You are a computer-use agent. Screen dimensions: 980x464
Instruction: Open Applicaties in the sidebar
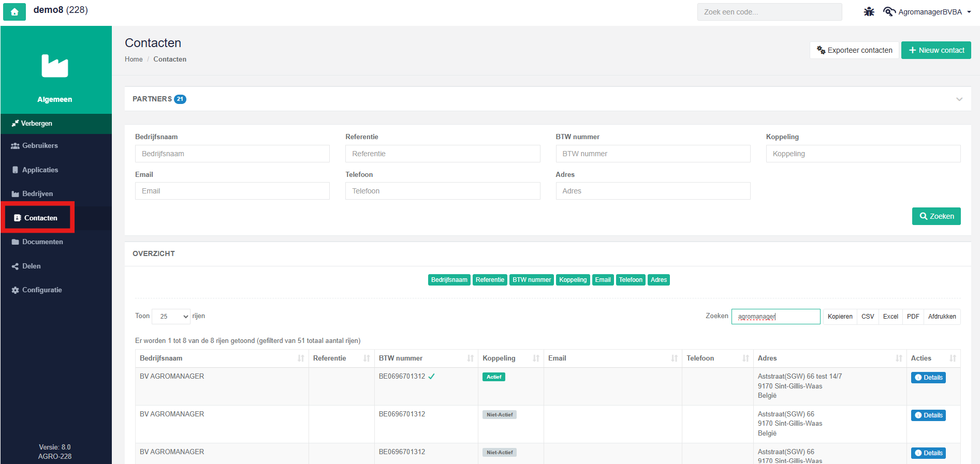tap(56, 170)
